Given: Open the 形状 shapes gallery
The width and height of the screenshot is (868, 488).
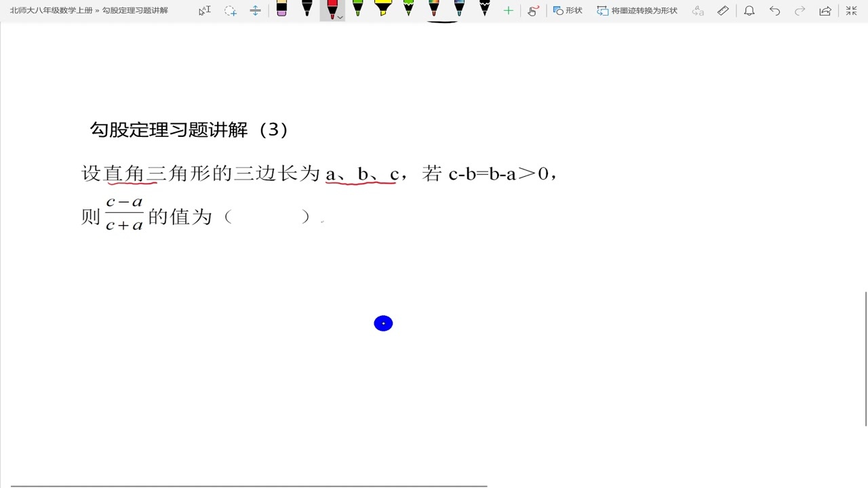Looking at the screenshot, I should click(x=568, y=10).
